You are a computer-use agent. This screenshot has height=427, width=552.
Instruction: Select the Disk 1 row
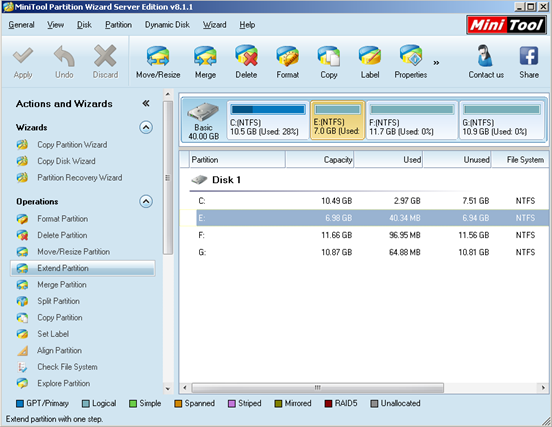pyautogui.click(x=364, y=180)
